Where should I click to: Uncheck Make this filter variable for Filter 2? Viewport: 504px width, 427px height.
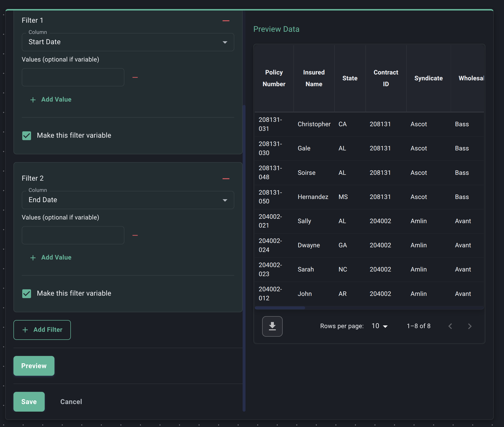(x=26, y=294)
